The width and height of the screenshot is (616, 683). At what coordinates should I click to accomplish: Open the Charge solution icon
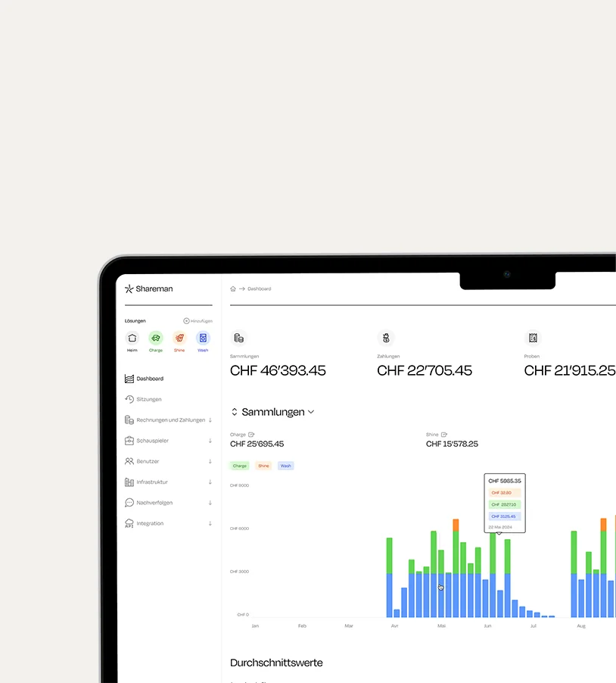pos(156,338)
